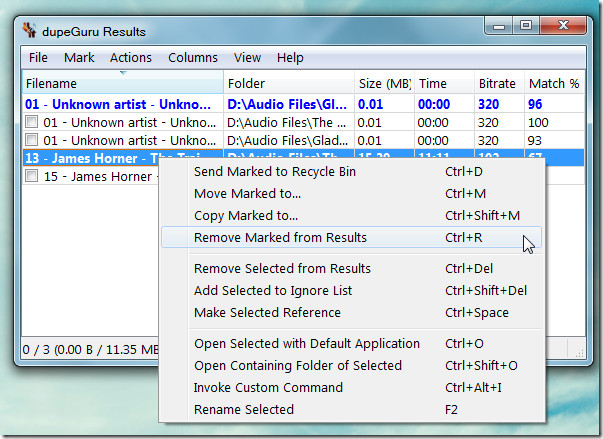This screenshot has height=439, width=603.
Task: Choose Add Selected to Ignore List
Action: point(351,290)
